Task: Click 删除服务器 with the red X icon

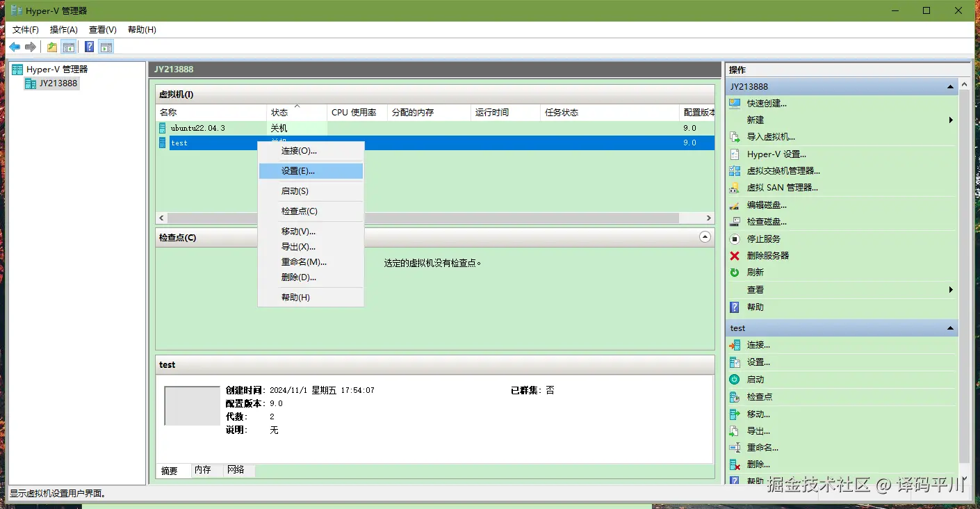Action: 768,255
